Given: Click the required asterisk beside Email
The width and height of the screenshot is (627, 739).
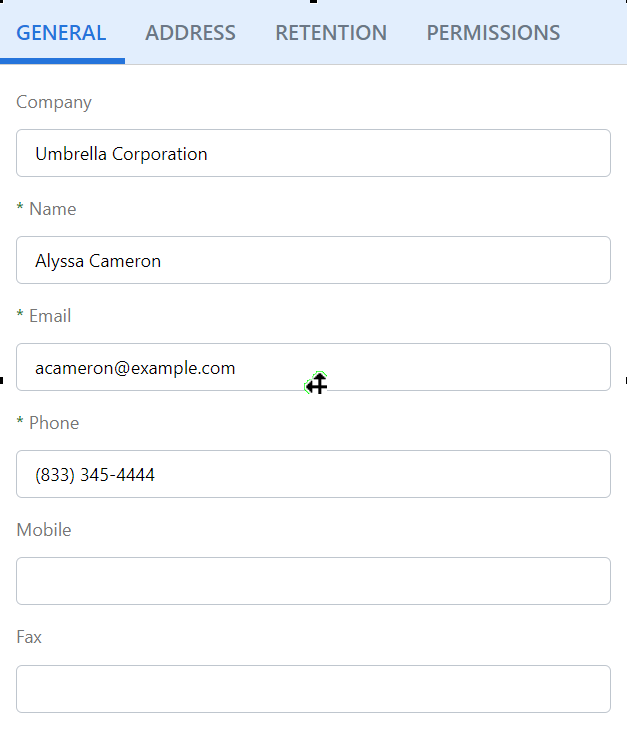Looking at the screenshot, I should click(20, 317).
